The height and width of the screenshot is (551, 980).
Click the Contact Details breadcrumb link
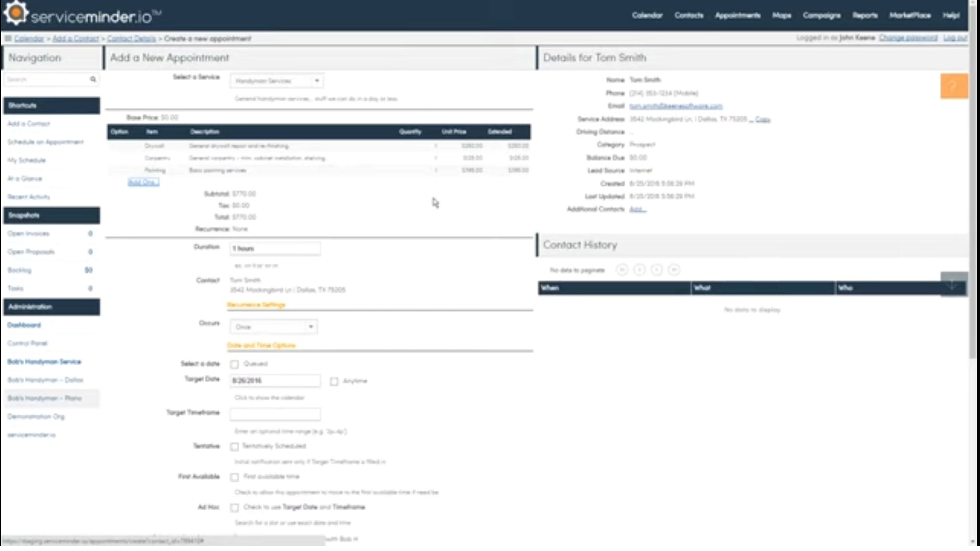(131, 38)
